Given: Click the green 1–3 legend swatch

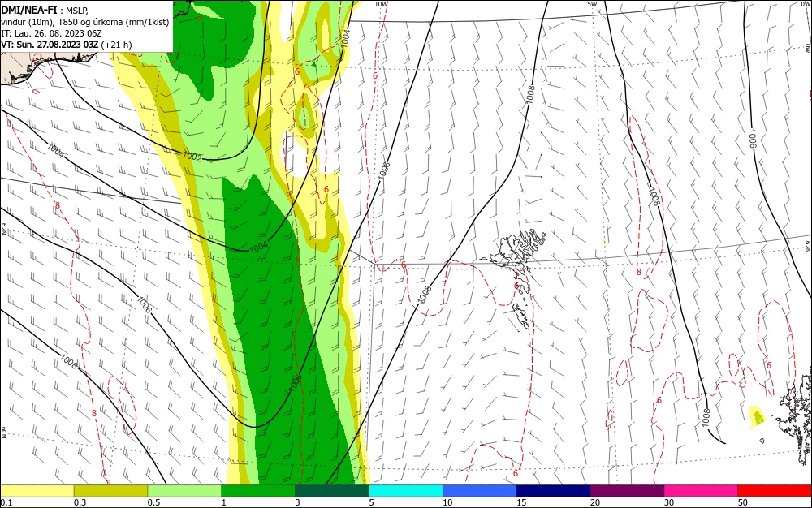Looking at the screenshot, I should click(258, 491).
